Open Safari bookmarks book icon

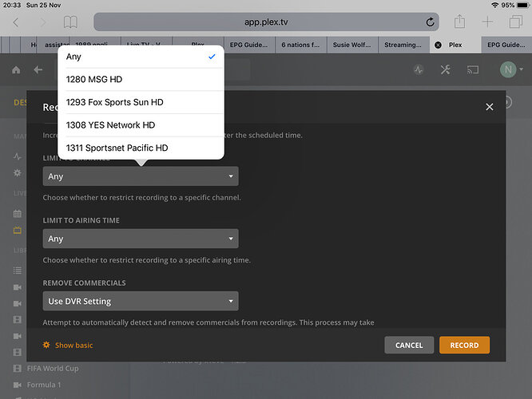70,22
